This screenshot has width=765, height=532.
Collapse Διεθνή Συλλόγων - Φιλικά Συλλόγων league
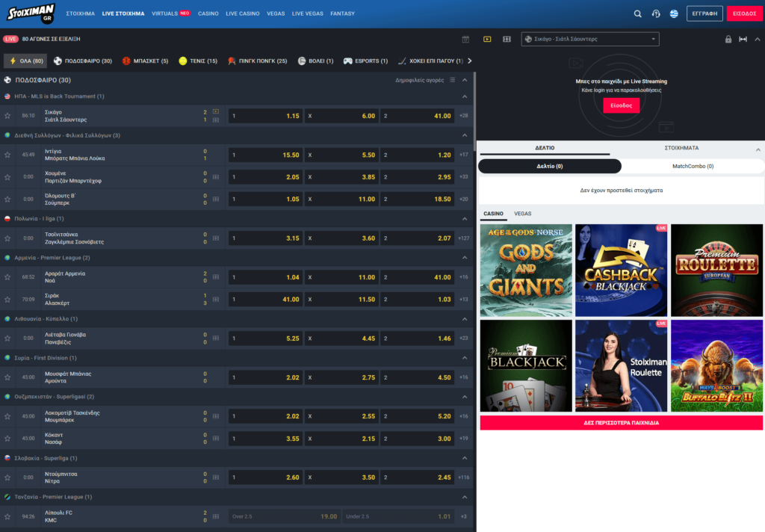(x=465, y=136)
